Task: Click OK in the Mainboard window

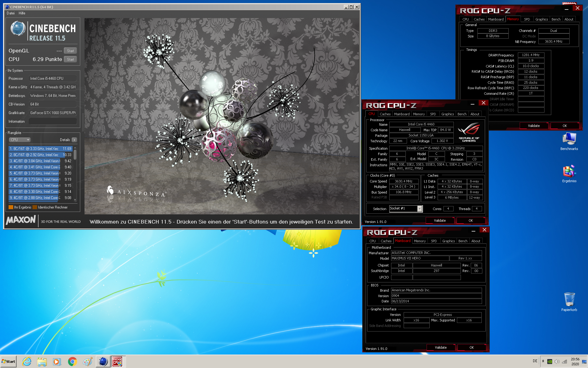Action: pyautogui.click(x=472, y=347)
